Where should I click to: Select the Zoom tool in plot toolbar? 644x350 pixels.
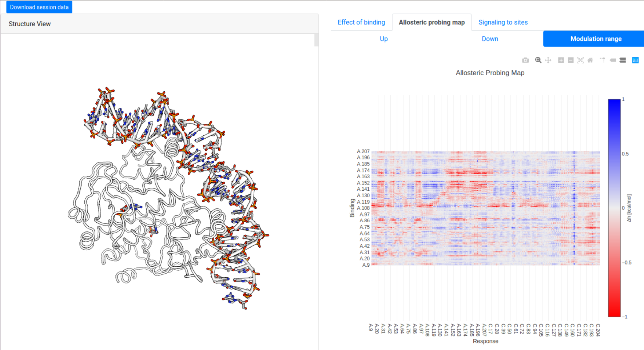(x=538, y=60)
